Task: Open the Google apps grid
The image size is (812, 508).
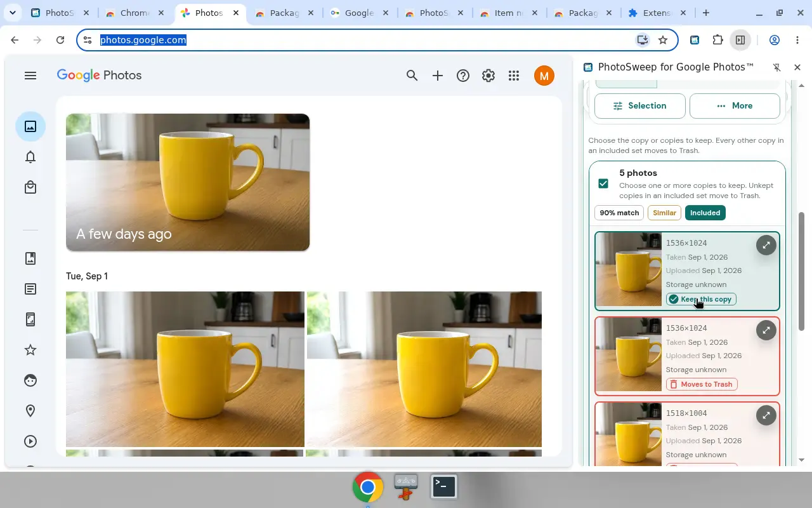Action: point(514,76)
